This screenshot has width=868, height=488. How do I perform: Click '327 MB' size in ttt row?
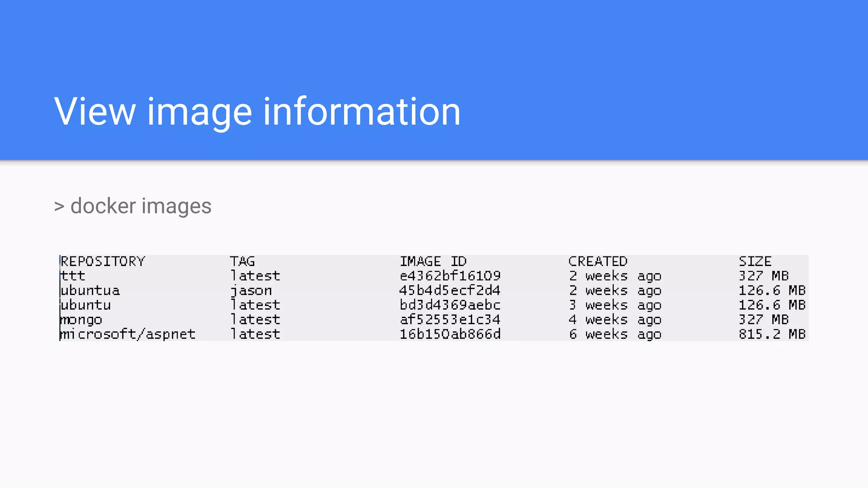click(764, 276)
